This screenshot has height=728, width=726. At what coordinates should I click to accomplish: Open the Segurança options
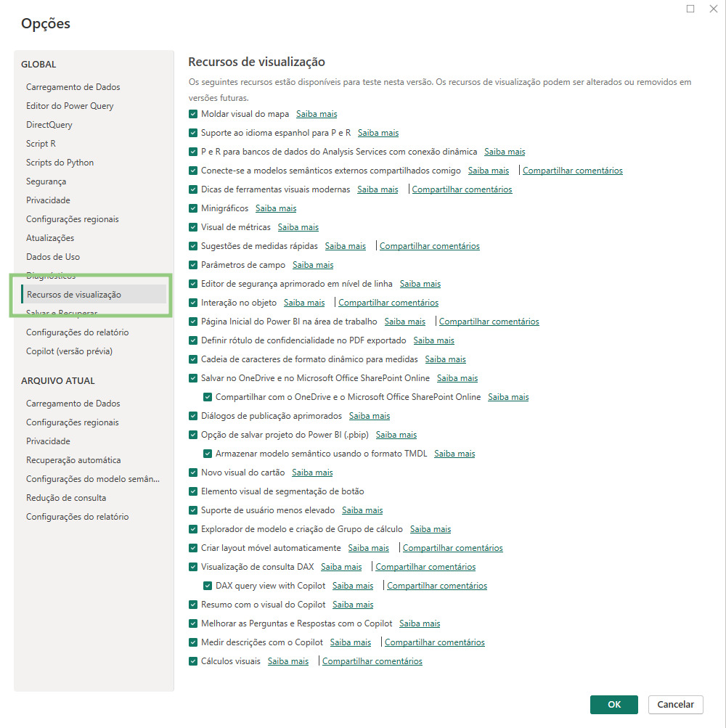tap(46, 181)
